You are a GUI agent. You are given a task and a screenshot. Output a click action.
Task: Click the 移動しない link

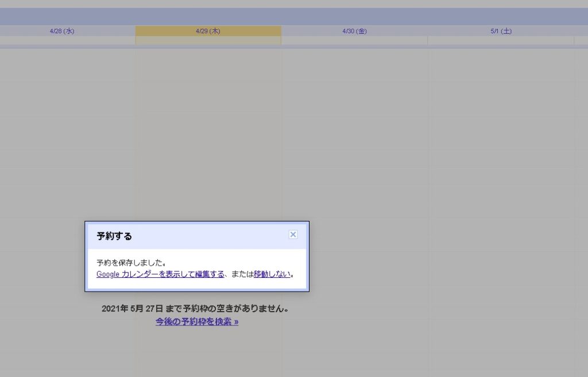272,274
